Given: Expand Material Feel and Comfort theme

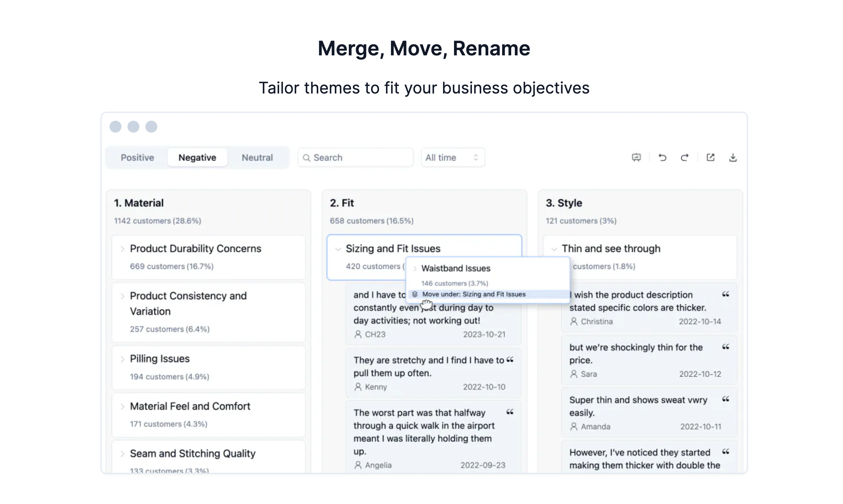Looking at the screenshot, I should click(x=122, y=407).
